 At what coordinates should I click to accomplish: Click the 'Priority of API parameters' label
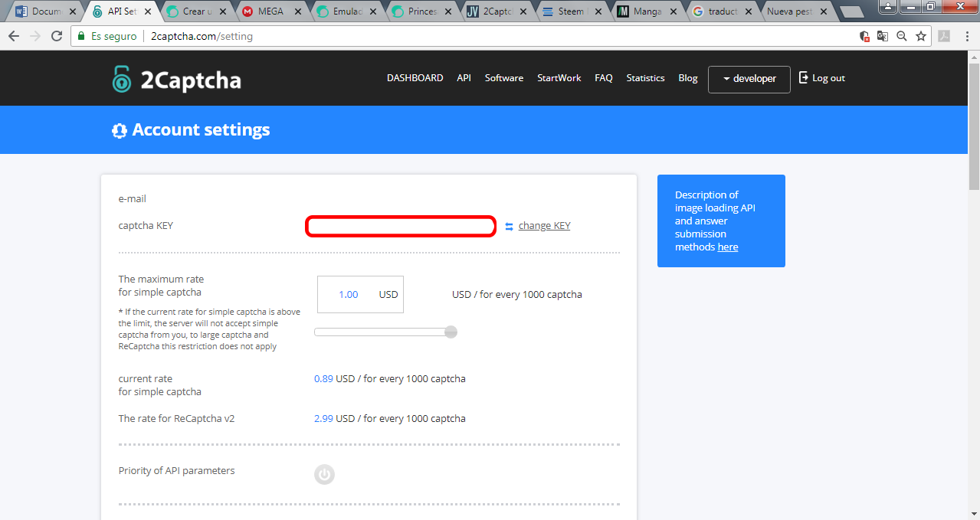(176, 471)
